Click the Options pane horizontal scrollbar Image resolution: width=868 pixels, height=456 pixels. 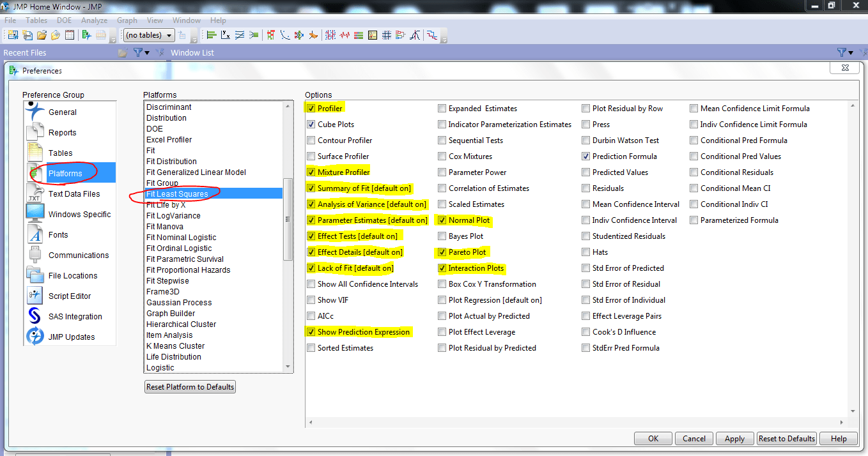coord(578,422)
